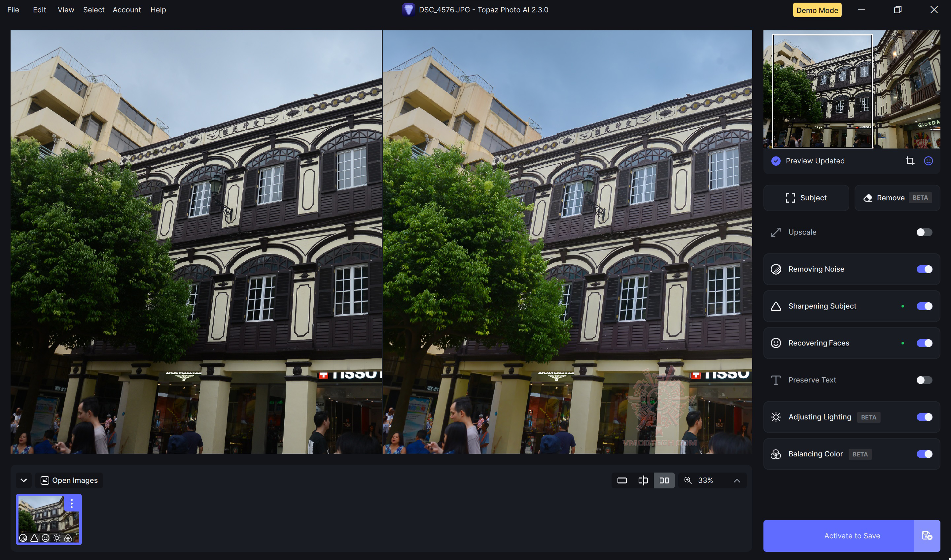951x560 pixels.
Task: Click the Remove BETA button
Action: click(897, 198)
